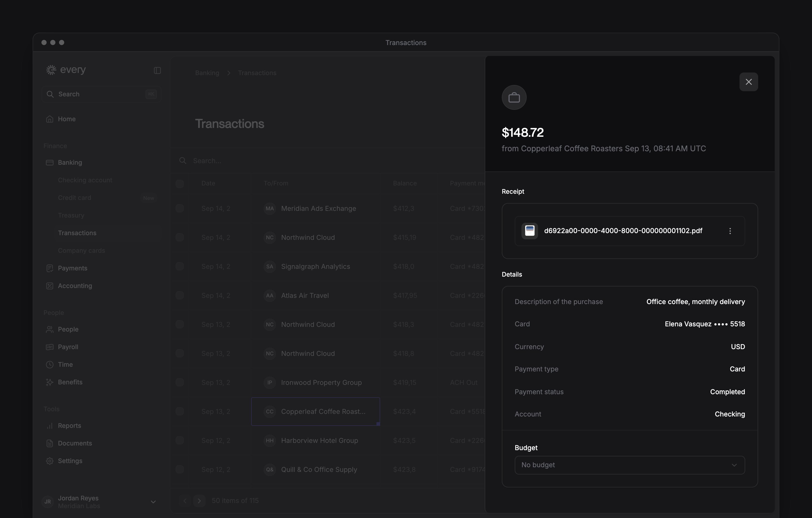The height and width of the screenshot is (518, 812).
Task: Check the Atlas Air Travel row checkbox
Action: point(180,296)
